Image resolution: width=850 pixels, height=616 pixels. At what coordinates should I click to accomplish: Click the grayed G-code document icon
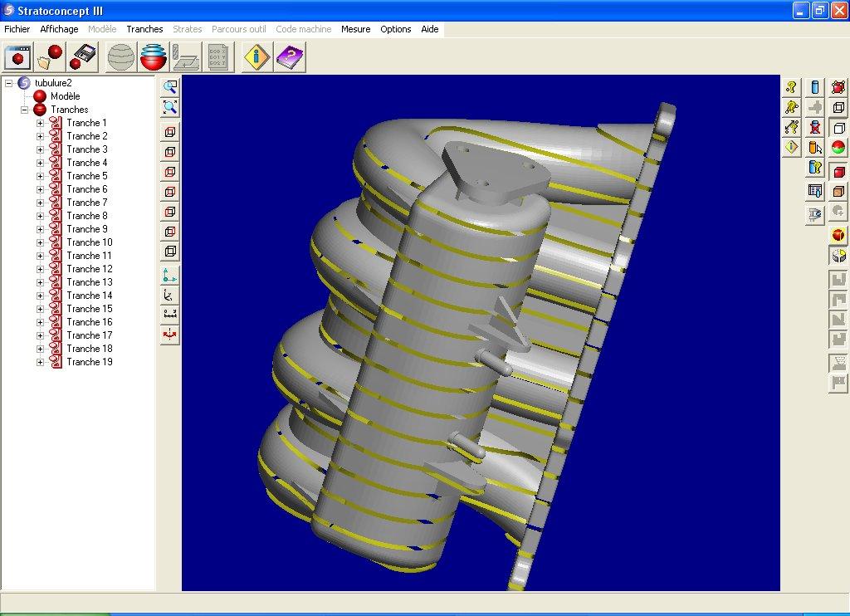pyautogui.click(x=218, y=57)
